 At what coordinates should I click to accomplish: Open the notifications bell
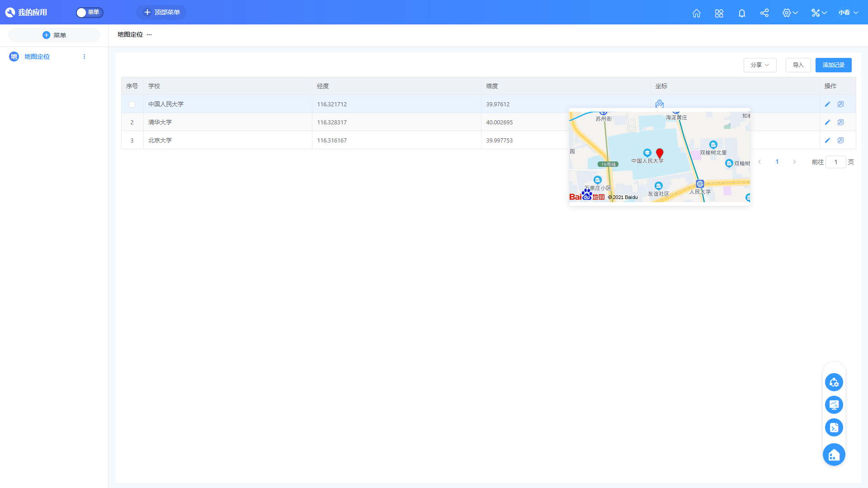pyautogui.click(x=741, y=13)
